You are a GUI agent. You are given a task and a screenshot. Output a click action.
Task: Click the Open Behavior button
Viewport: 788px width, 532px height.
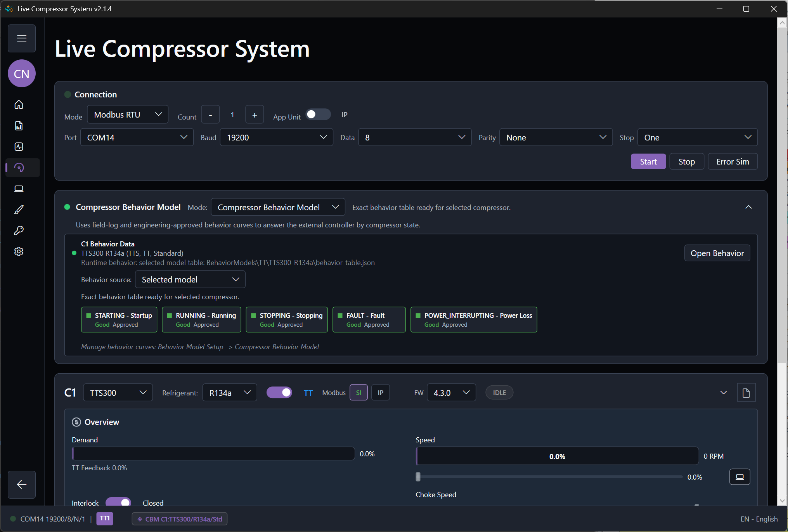point(717,253)
